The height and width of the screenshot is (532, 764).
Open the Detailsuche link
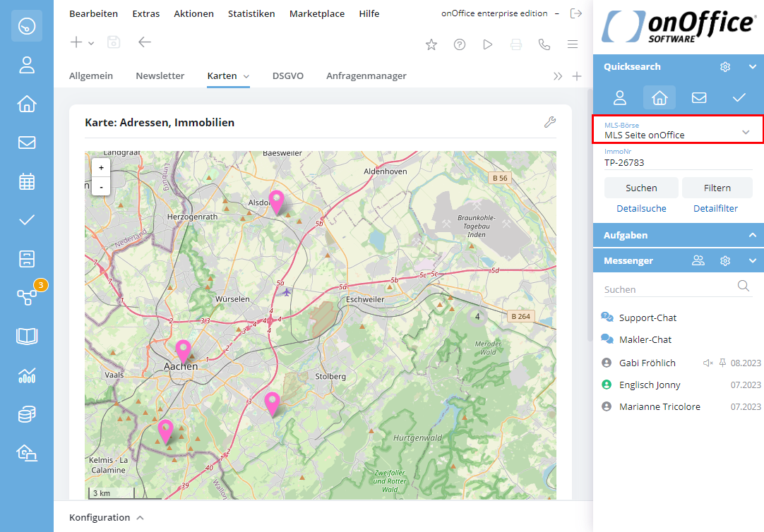pos(641,208)
